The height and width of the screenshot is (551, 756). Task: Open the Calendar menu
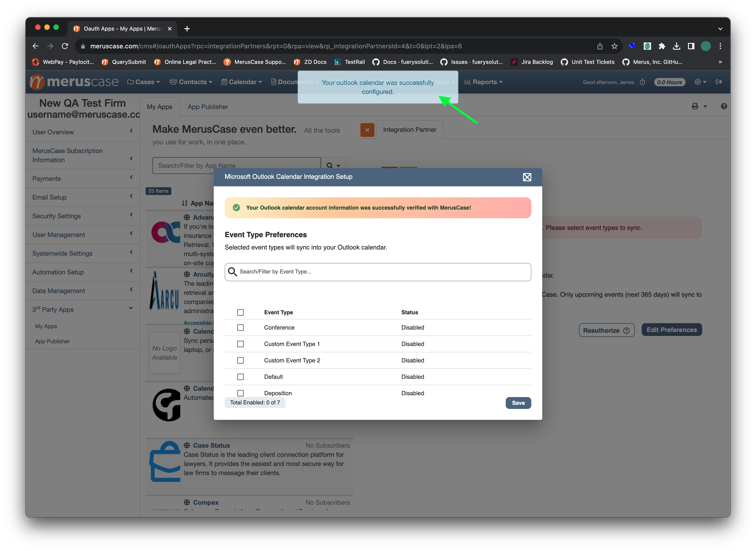[x=242, y=82]
